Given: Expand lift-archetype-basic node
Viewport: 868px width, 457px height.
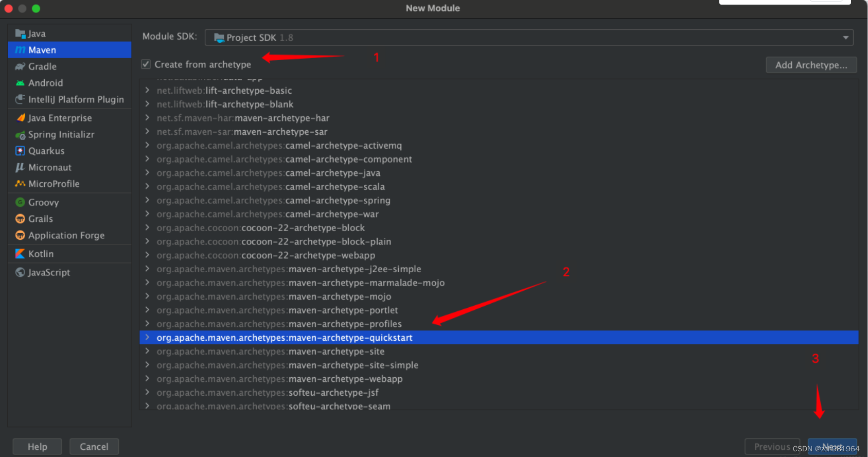Looking at the screenshot, I should [x=147, y=90].
